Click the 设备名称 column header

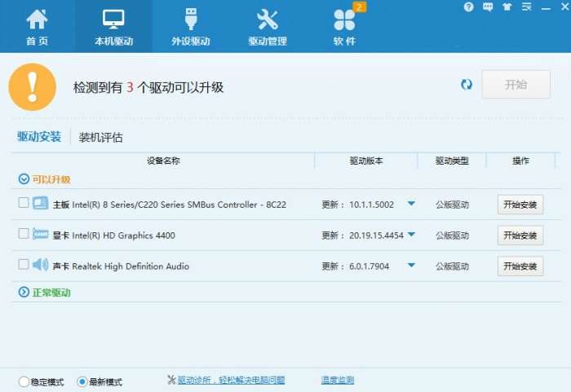click(x=163, y=161)
